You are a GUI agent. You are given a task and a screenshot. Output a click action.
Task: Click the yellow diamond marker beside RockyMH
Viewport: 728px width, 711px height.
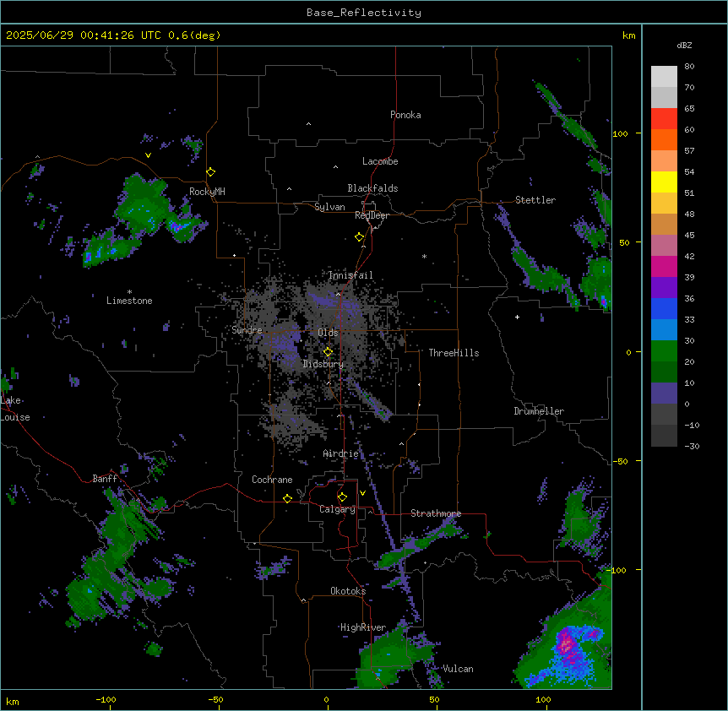tap(211, 171)
